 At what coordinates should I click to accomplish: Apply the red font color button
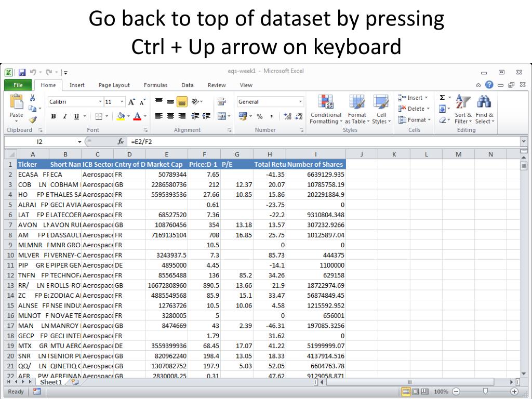(x=137, y=116)
